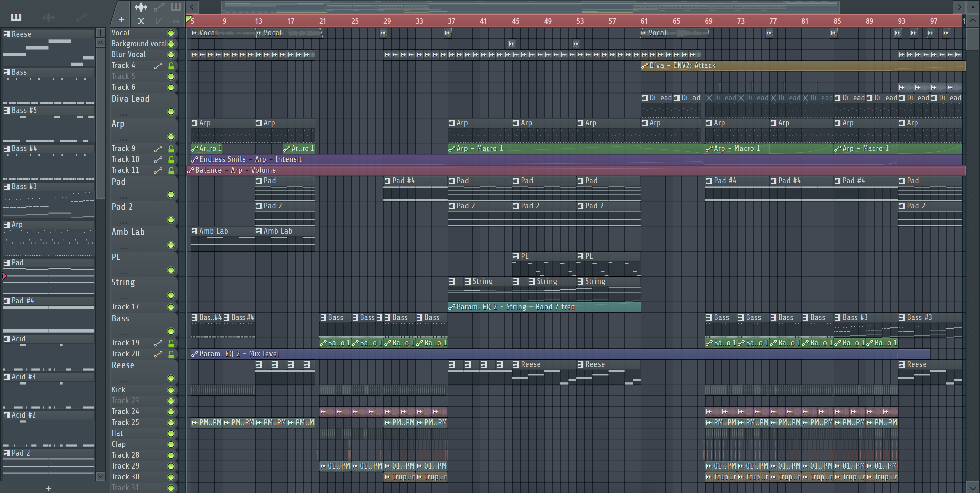
Task: Click the automation icon on Track 4
Action: 158,66
